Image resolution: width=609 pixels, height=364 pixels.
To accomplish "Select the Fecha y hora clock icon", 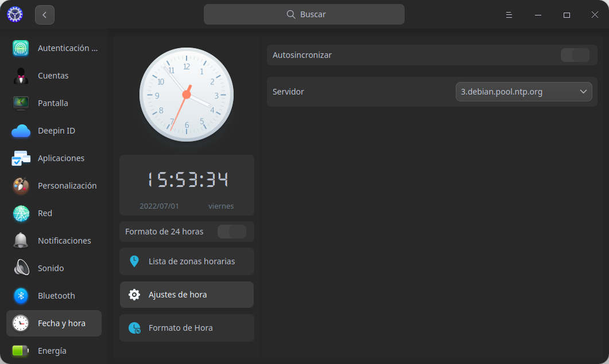I will [x=21, y=323].
